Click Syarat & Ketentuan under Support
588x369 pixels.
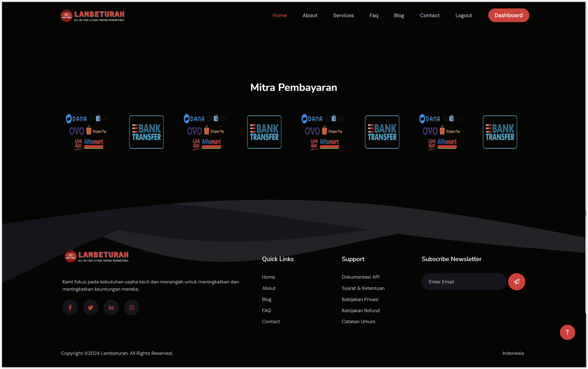(x=363, y=288)
